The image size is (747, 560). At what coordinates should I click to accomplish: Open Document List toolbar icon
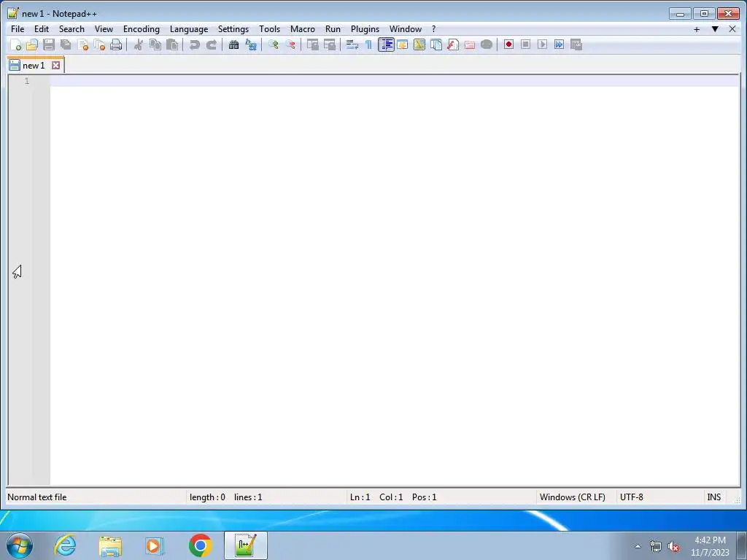point(436,44)
